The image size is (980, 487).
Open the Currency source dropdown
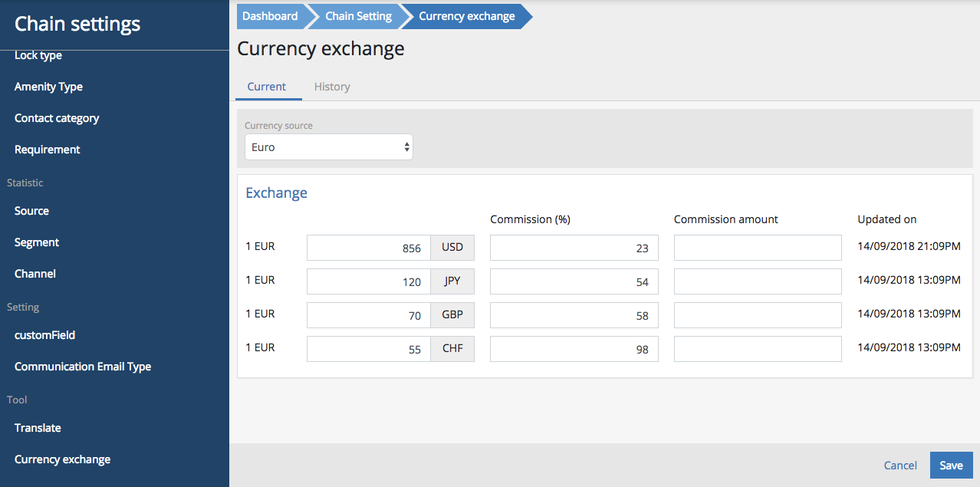(328, 147)
